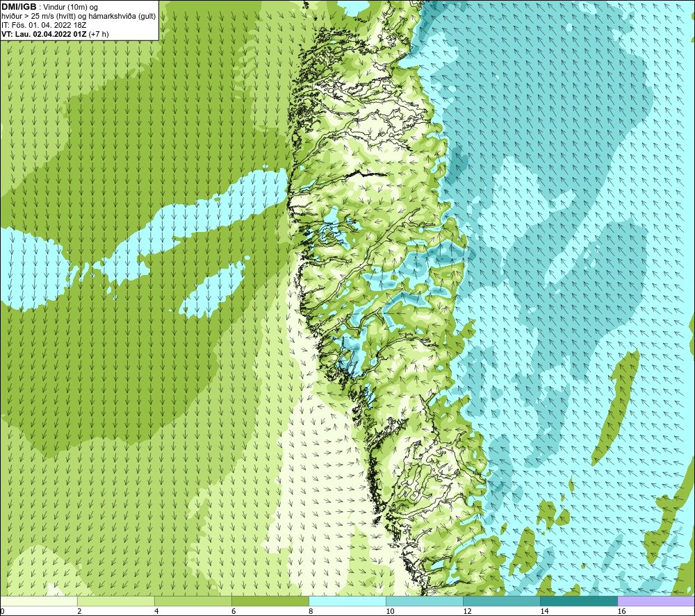This screenshot has width=695, height=616.
Task: Click the legend value '4'
Action: tap(156, 612)
